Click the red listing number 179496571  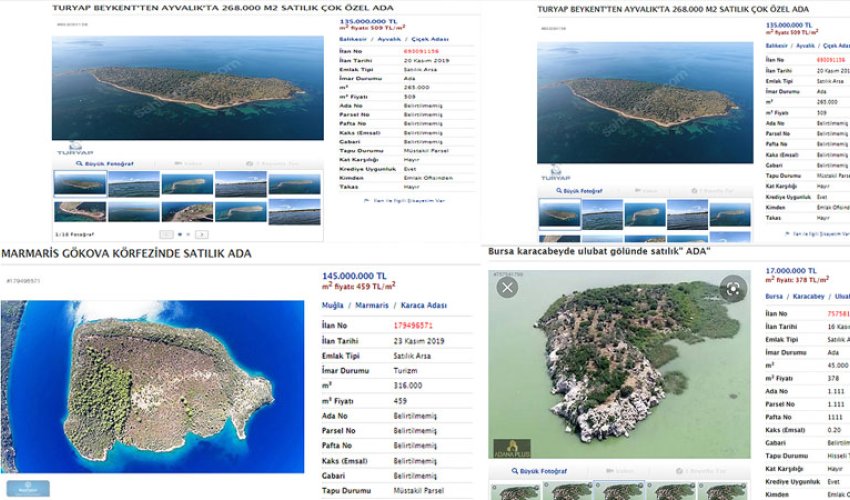pyautogui.click(x=413, y=325)
